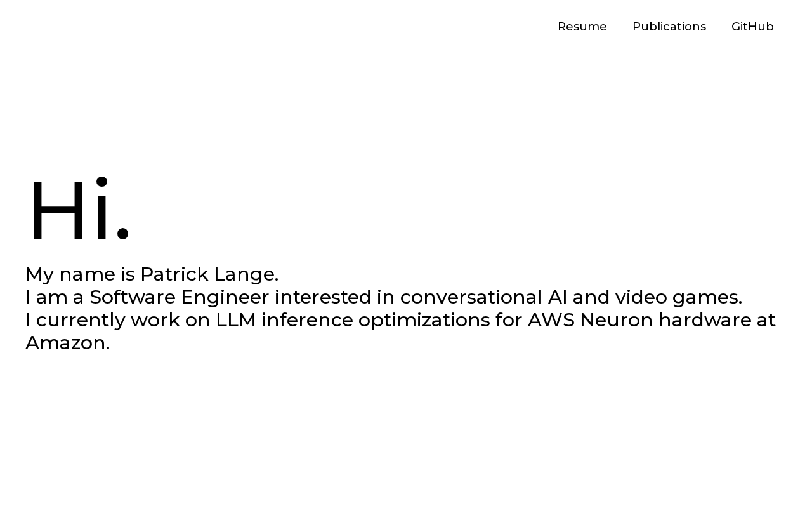
Task: Open the Resume link
Action: click(582, 27)
